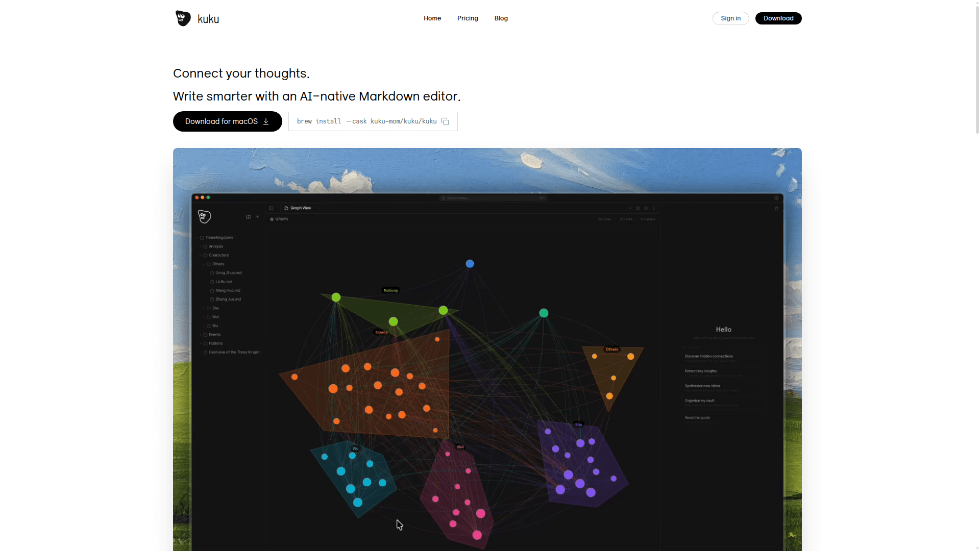Open the Pricing page in navigation

pos(468,18)
